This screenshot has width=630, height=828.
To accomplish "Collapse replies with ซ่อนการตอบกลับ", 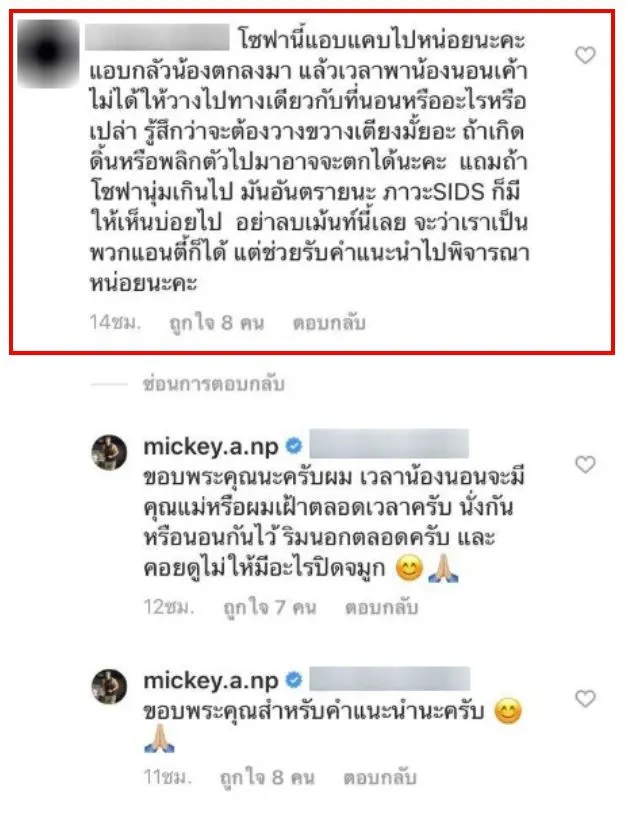I will [x=213, y=384].
